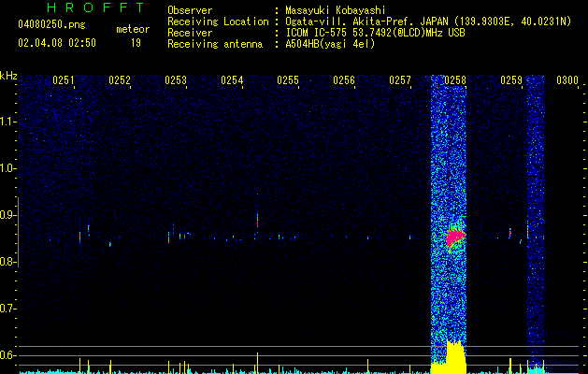Click the large magenta meteor echo at 0258

click(455, 237)
